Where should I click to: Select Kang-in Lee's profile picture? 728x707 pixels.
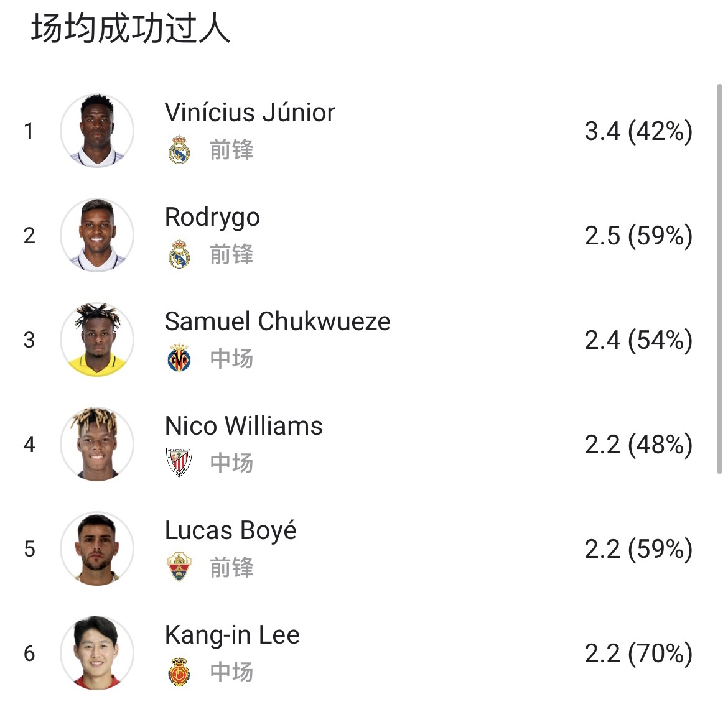[x=97, y=653]
